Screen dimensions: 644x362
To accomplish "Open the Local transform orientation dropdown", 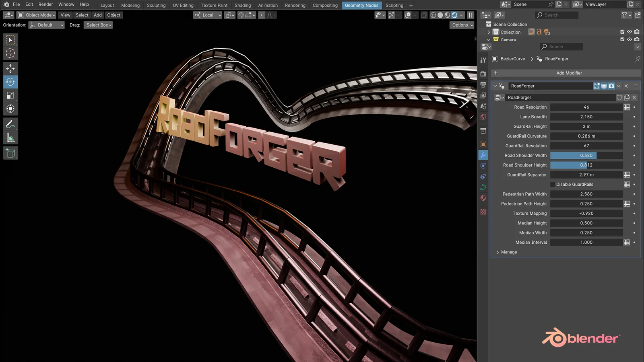I will click(x=207, y=15).
